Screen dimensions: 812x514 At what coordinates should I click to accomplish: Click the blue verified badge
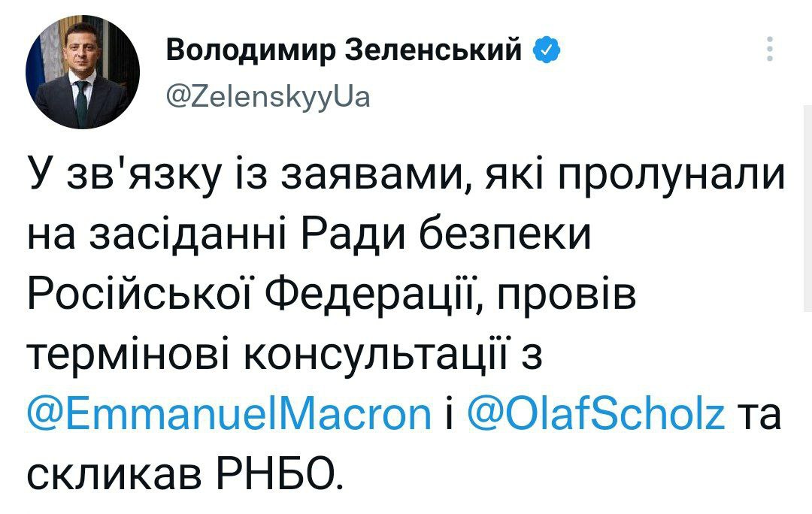[545, 51]
